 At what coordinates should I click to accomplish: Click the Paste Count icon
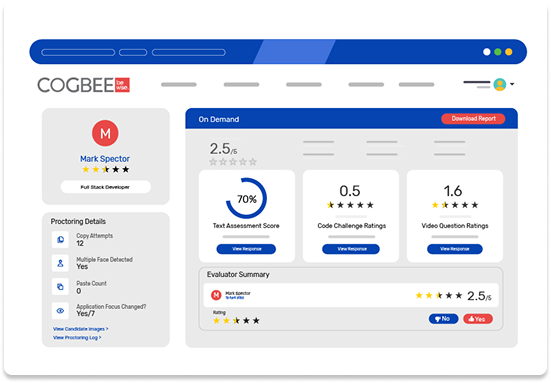click(x=60, y=287)
